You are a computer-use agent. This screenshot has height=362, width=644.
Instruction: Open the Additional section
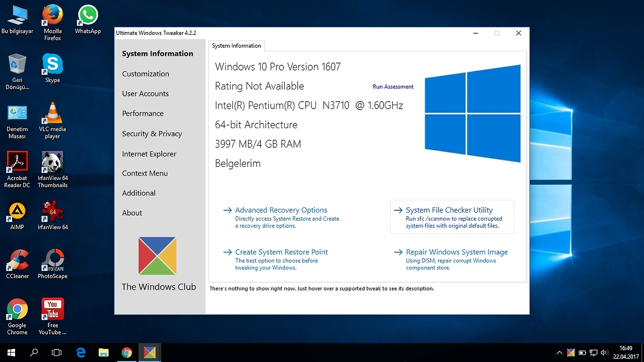point(139,193)
